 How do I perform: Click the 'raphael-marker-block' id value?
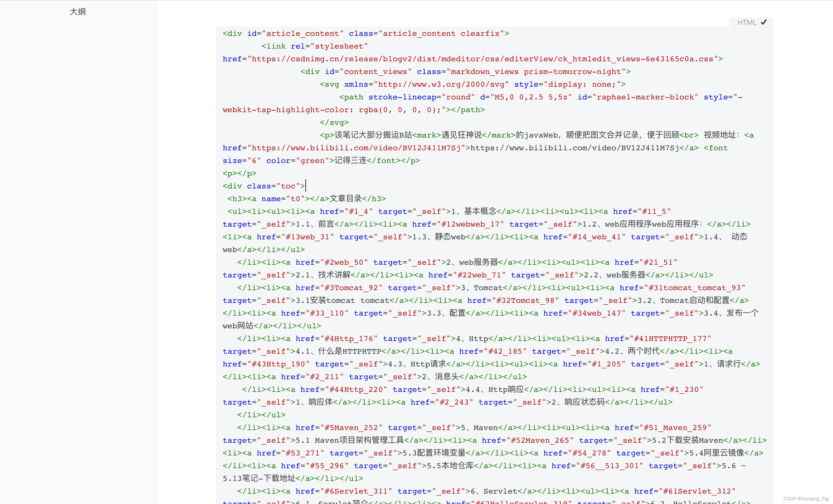(645, 97)
